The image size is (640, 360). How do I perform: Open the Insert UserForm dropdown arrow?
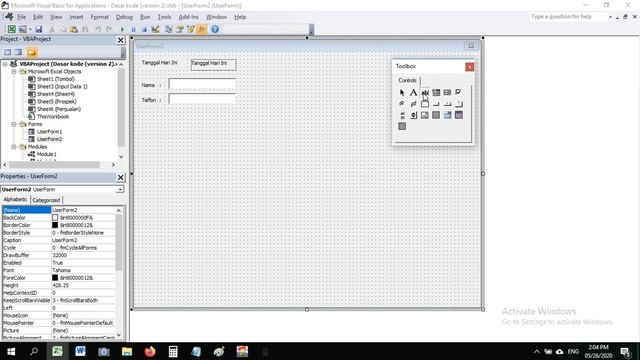[30, 29]
